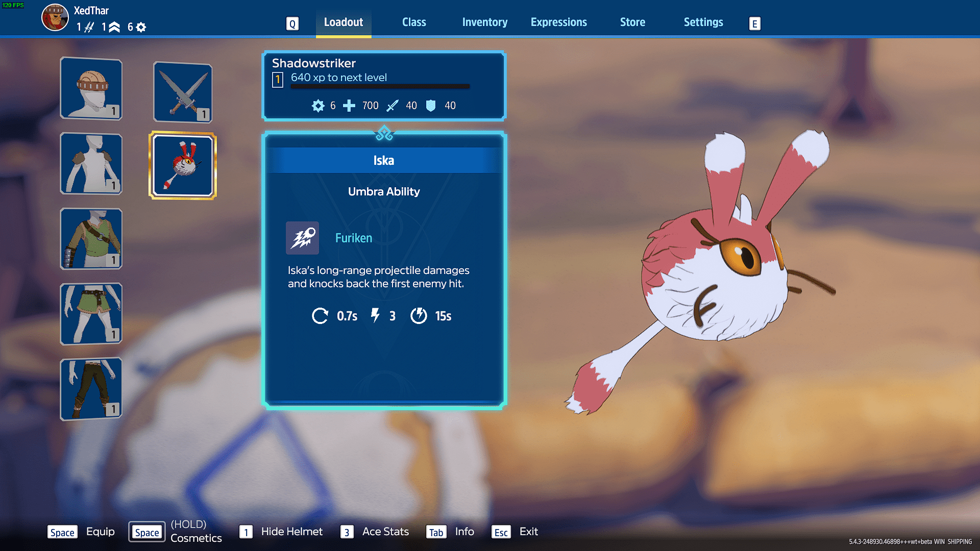The image size is (980, 551).
Task: Click the Furiken ability icon
Action: tap(302, 238)
